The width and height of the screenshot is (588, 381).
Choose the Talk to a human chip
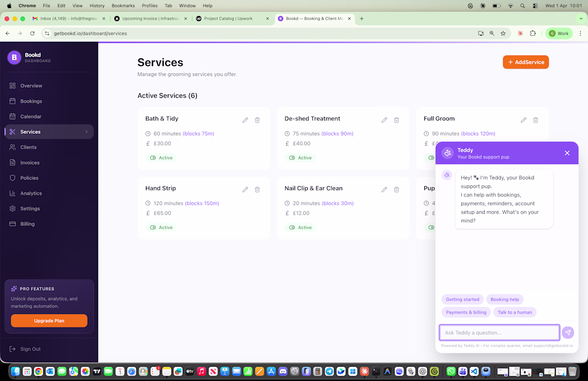click(514, 313)
